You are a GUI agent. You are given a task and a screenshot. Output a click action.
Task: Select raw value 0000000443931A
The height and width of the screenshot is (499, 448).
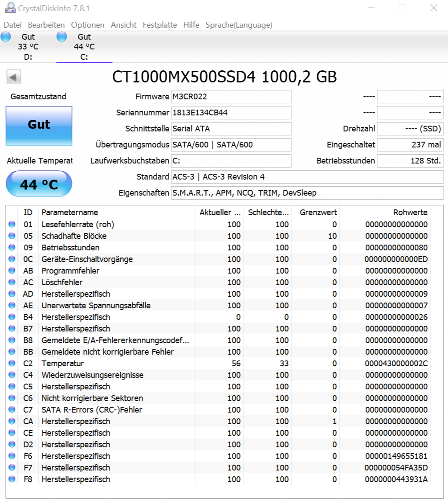click(x=396, y=479)
